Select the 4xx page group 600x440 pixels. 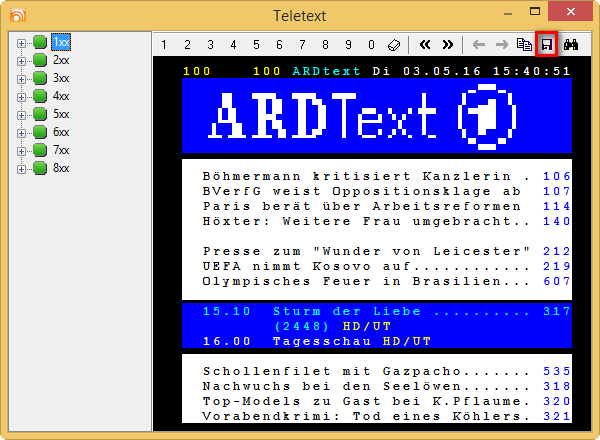point(61,96)
